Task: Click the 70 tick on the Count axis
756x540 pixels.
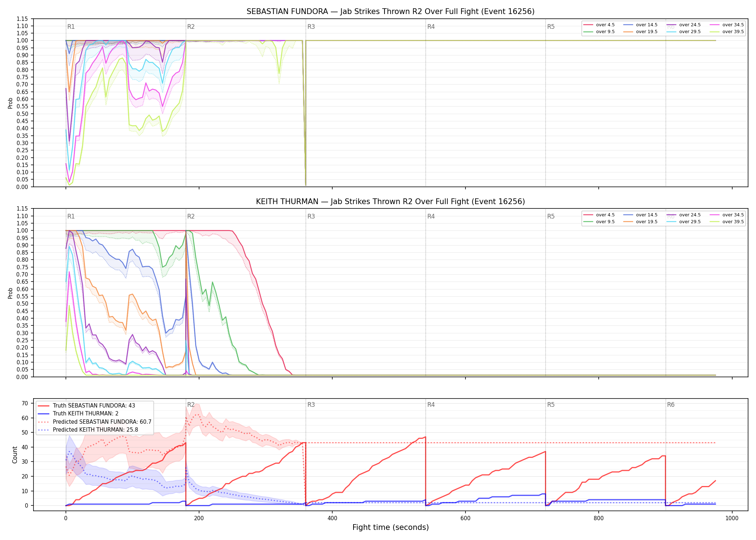Action: tap(24, 404)
